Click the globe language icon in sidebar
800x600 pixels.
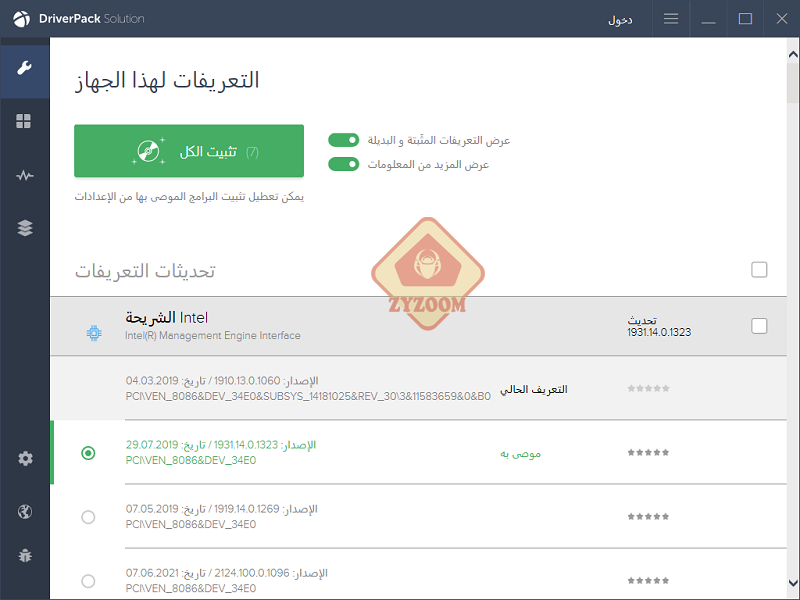click(x=24, y=512)
